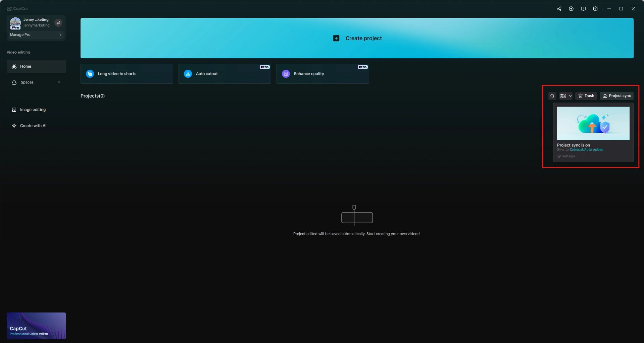Open the hexagon settings icon in title bar
The width and height of the screenshot is (644, 343).
595,9
